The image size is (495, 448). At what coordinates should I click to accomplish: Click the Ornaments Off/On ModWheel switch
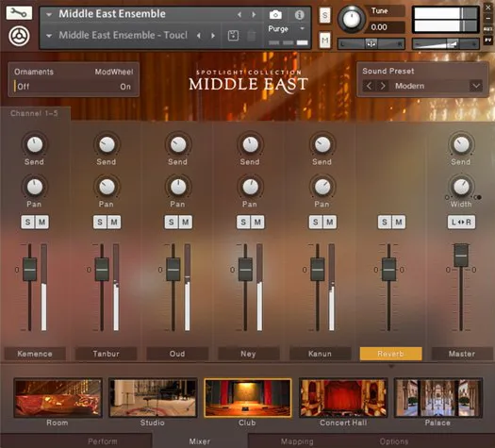(73, 86)
